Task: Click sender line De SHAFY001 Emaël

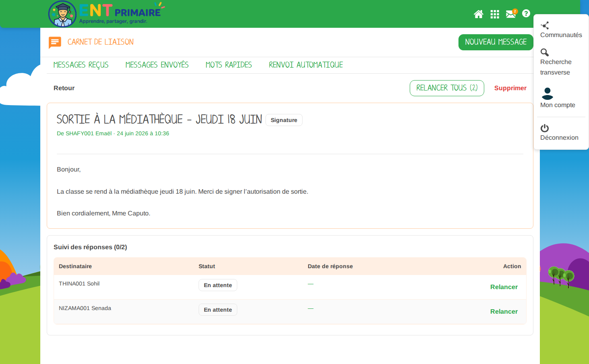Action: [113, 134]
